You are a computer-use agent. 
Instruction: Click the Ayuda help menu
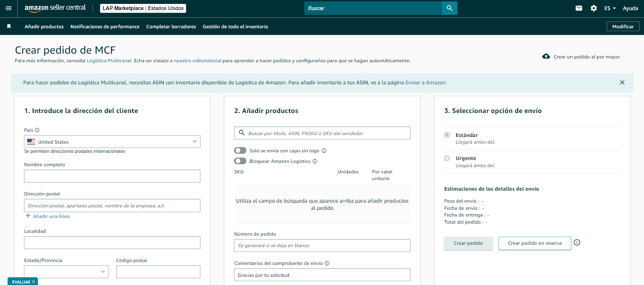(x=630, y=8)
